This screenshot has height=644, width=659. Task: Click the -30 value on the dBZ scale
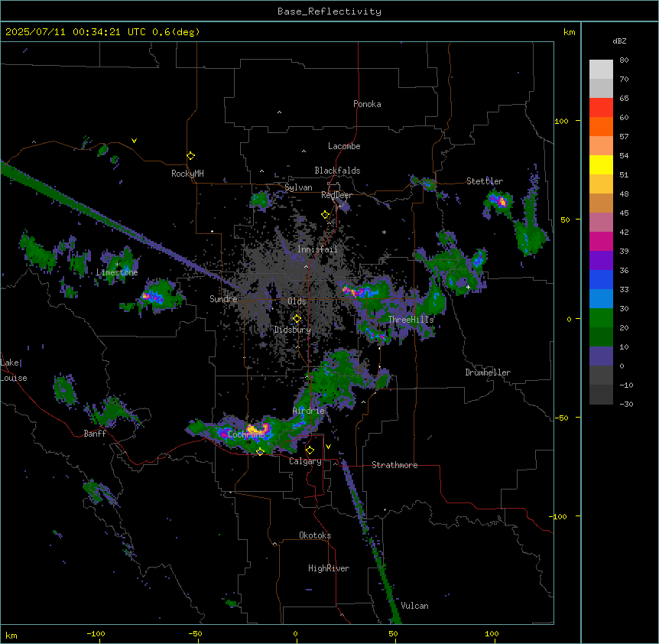tap(626, 405)
